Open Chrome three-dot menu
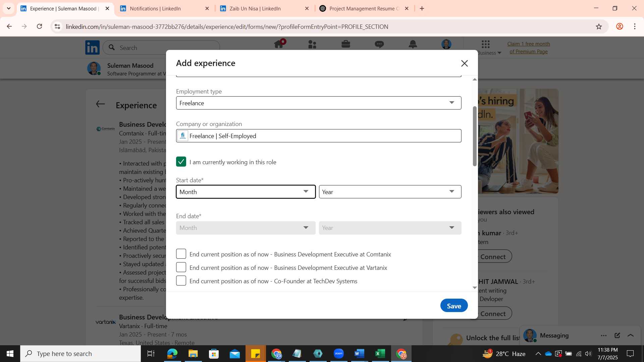 coord(635,26)
